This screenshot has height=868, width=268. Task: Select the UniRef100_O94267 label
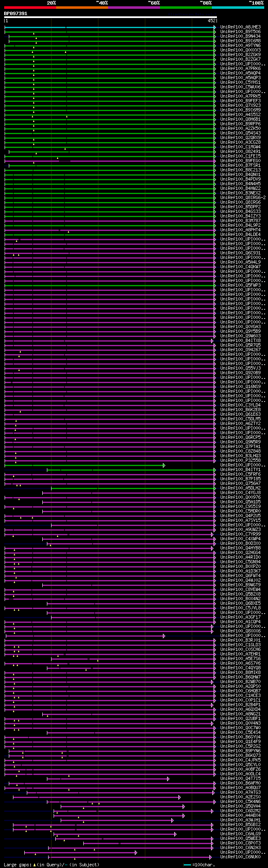[x=240, y=350]
